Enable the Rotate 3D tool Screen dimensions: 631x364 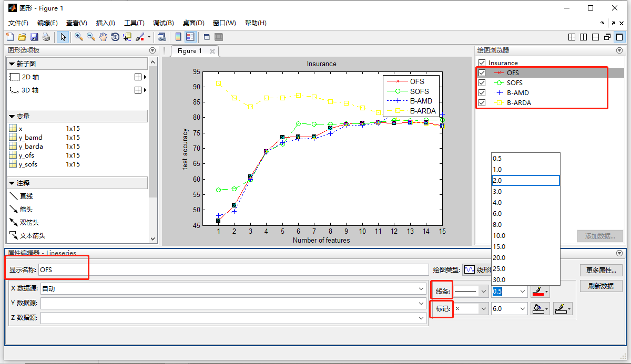point(115,37)
